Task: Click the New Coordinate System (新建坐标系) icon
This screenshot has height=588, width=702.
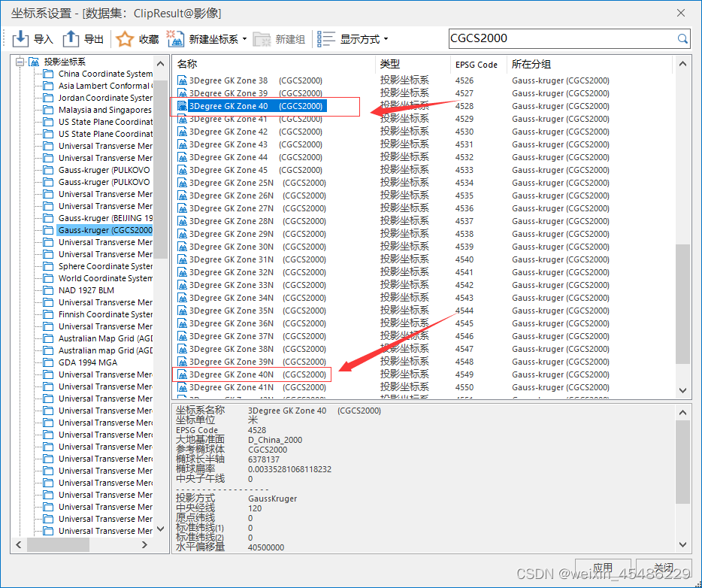Action: click(x=176, y=39)
